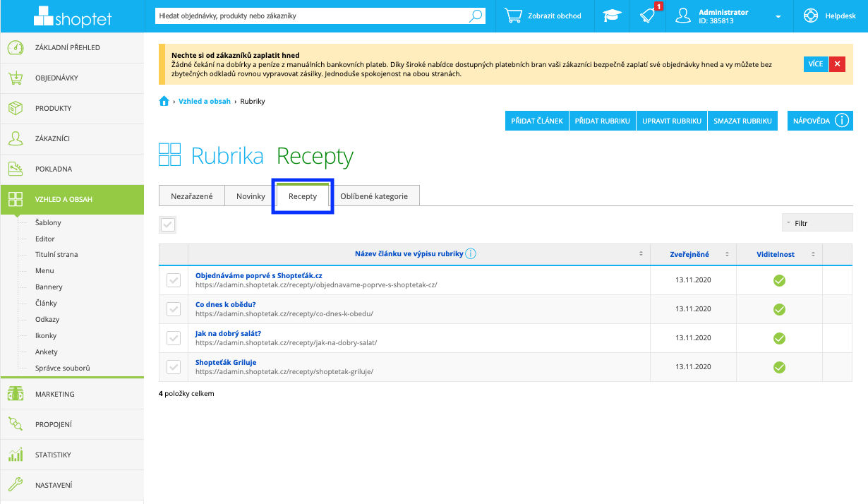Viewport: 868px width, 504px height.
Task: Click the Shoptet logo
Action: click(73, 16)
